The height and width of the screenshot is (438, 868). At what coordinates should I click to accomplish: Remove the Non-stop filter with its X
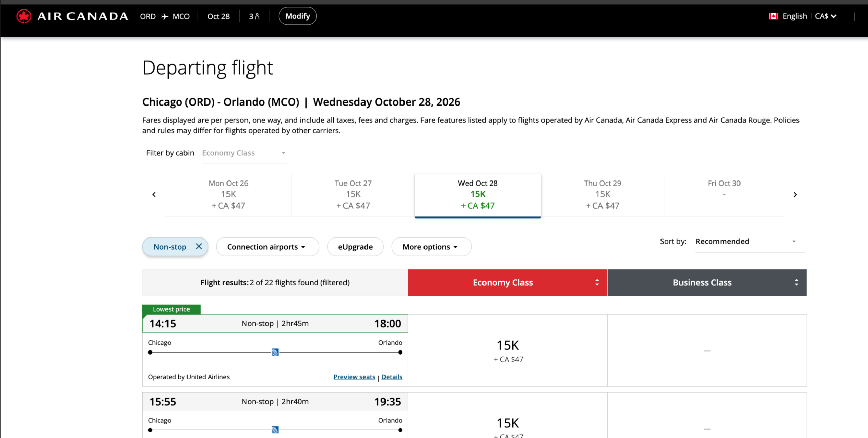coord(199,247)
